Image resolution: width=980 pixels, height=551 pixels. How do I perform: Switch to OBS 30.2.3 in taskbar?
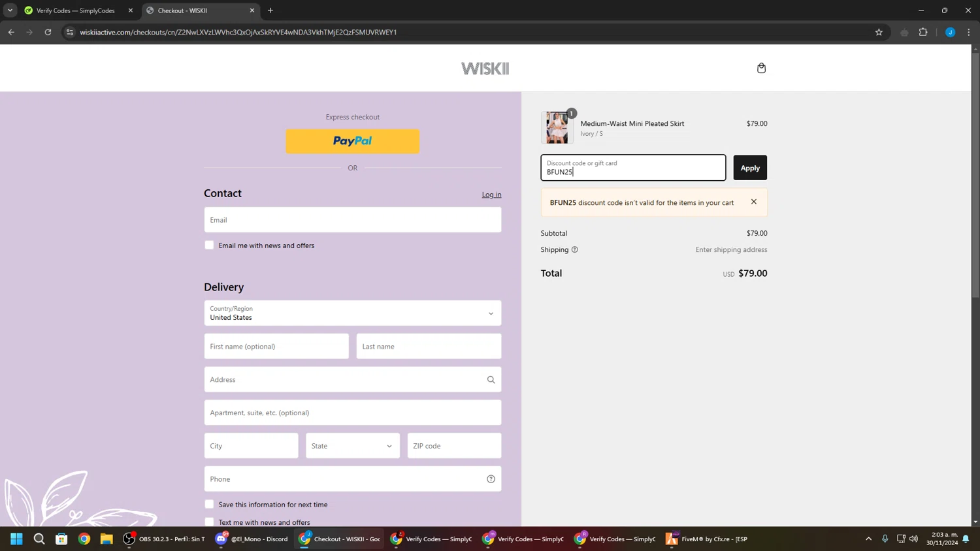(164, 539)
